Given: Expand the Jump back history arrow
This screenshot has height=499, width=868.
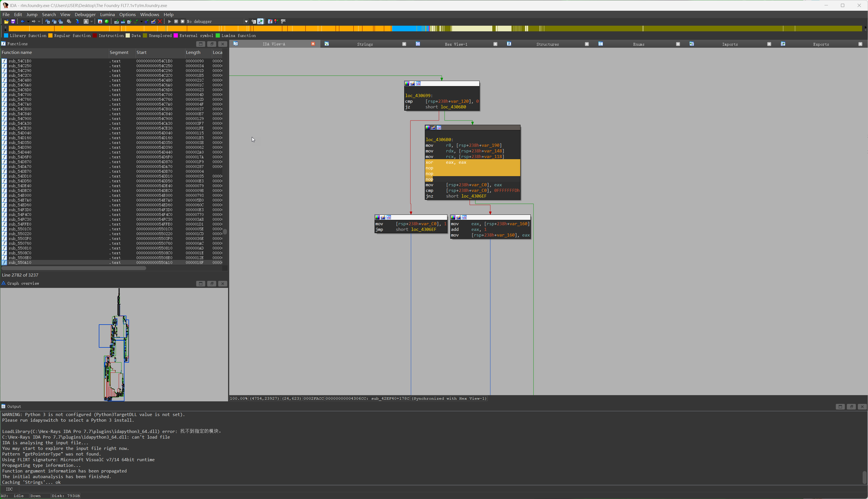Looking at the screenshot, I should 28,21.
